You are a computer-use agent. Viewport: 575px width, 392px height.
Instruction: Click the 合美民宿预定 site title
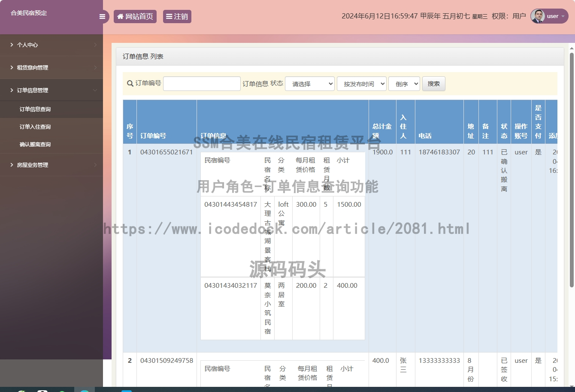point(29,13)
